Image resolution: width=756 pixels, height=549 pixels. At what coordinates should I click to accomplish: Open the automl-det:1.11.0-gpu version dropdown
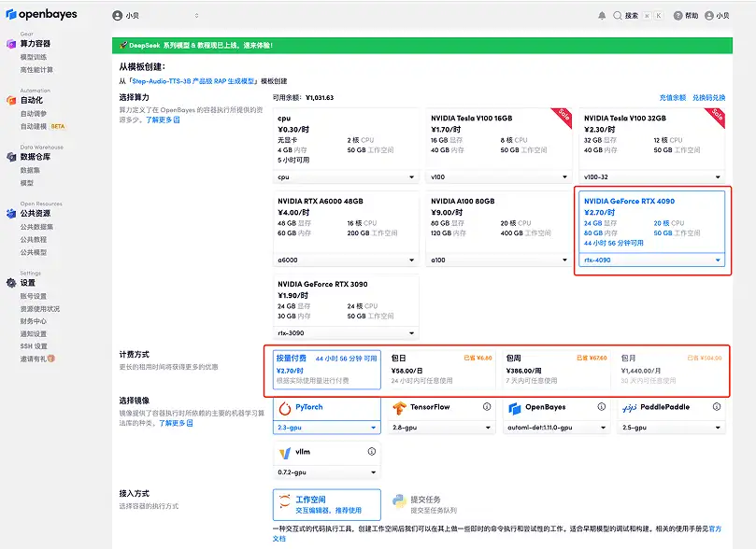(556, 428)
